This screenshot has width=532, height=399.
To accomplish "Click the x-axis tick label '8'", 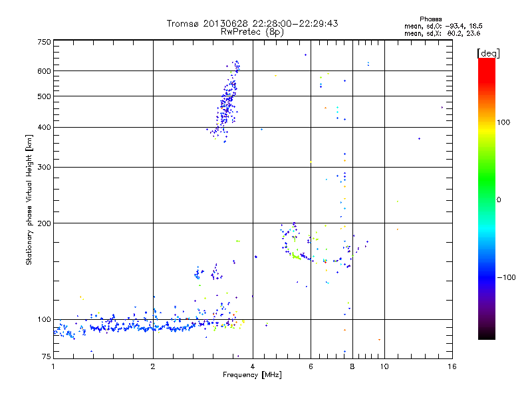I will 352,366.
